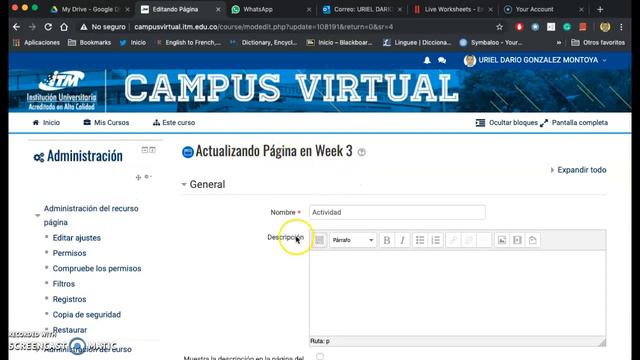Open the messages chat icon
Viewport: 640px width, 360px height.
point(442,60)
